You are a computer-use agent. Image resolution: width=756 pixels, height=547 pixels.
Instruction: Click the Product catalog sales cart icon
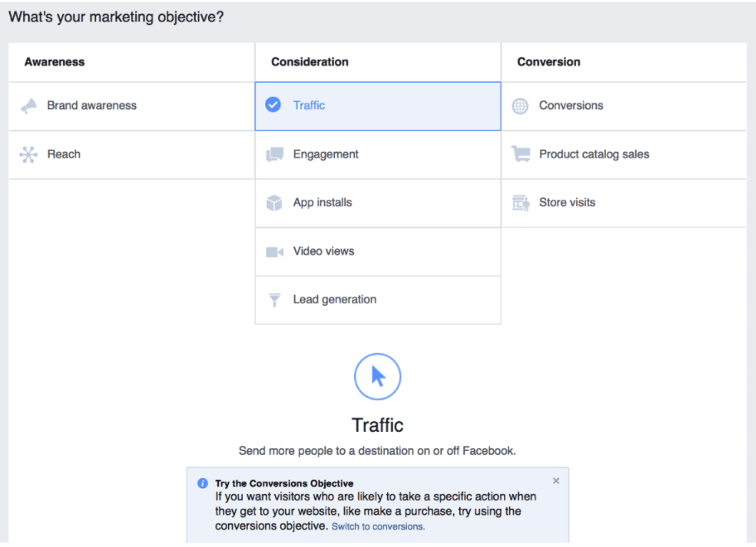tap(521, 154)
